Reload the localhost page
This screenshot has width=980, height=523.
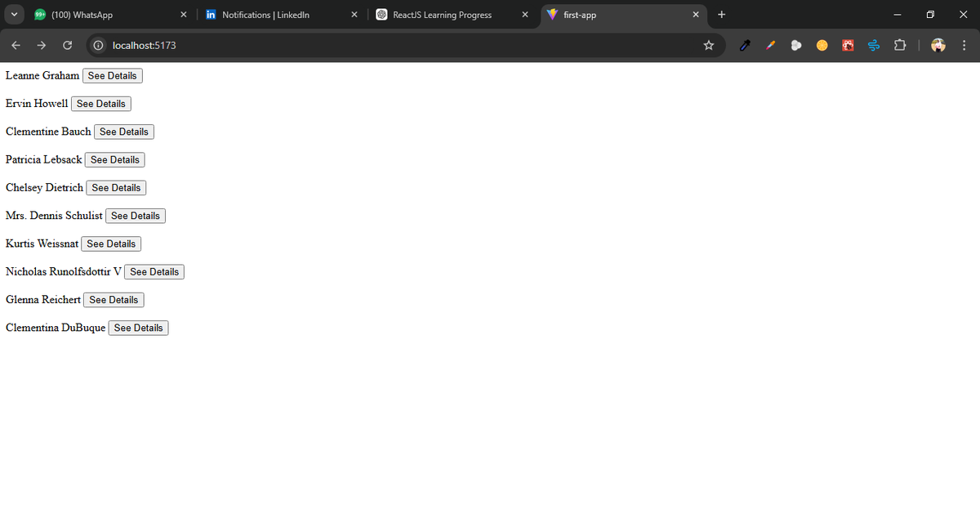[68, 45]
